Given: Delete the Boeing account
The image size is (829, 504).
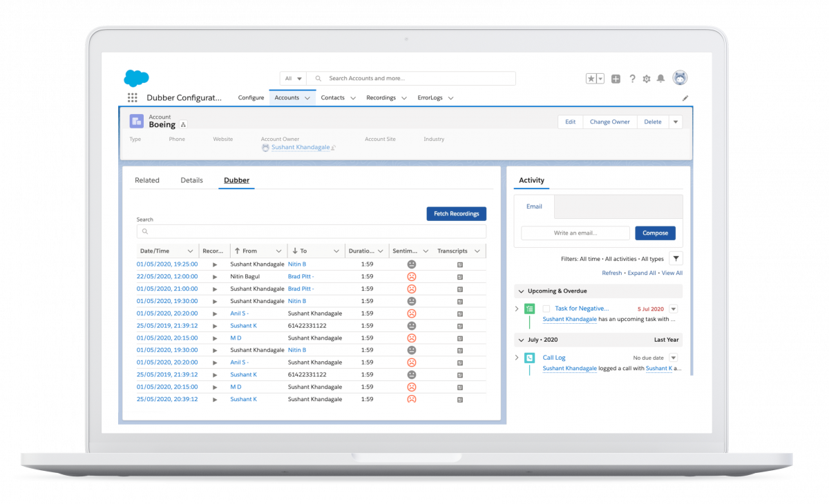Looking at the screenshot, I should (653, 122).
